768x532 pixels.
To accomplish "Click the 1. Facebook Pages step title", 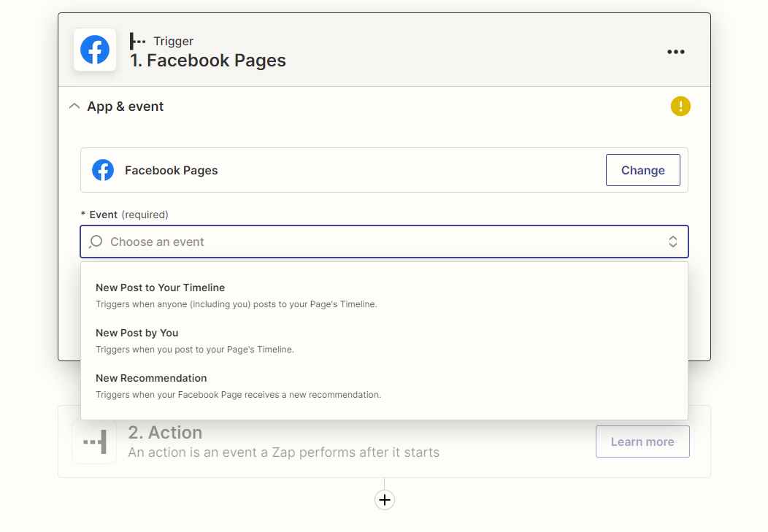I will click(207, 61).
